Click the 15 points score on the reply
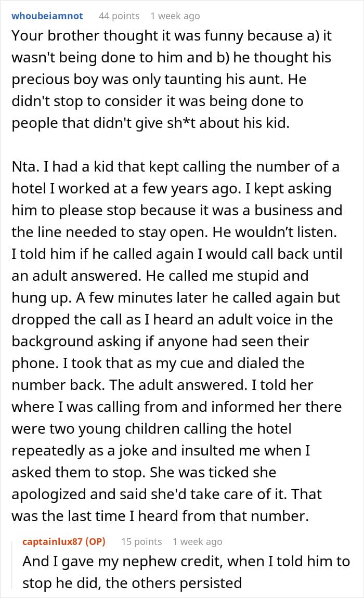 point(141,541)
